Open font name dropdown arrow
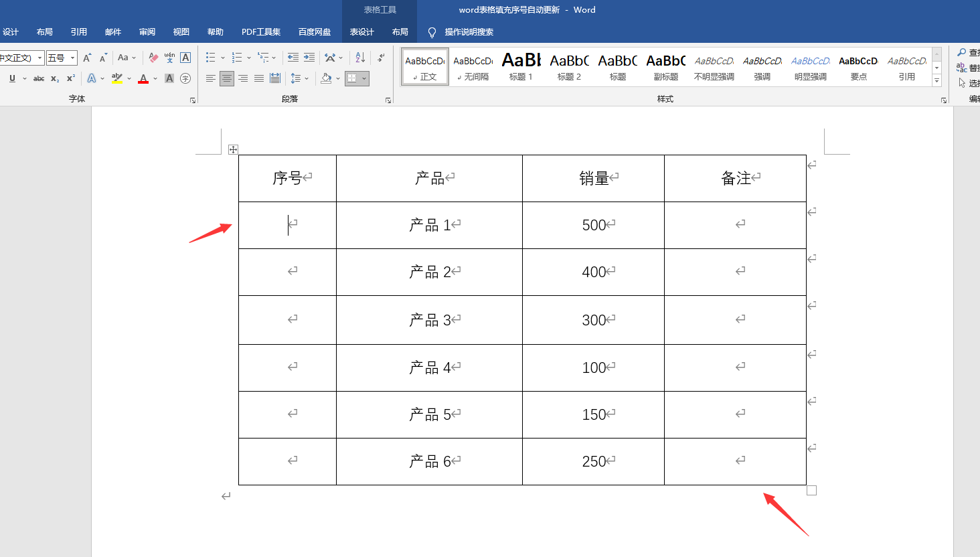The image size is (980, 557). (x=39, y=58)
